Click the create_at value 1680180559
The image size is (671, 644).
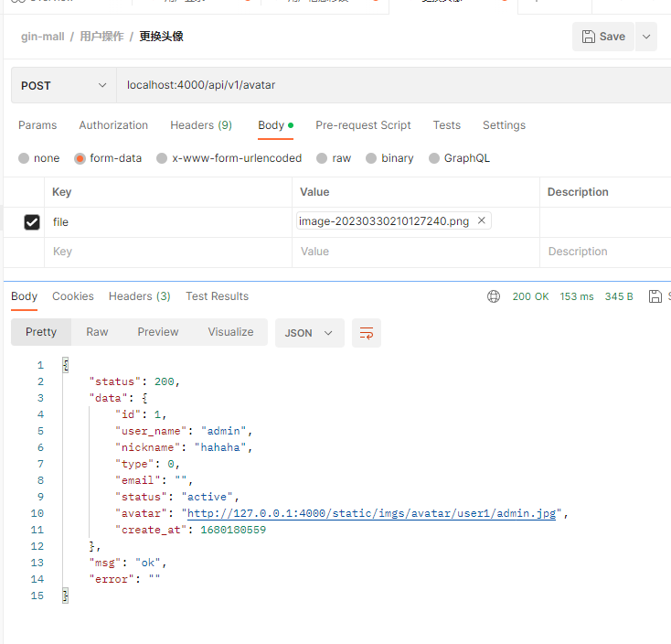pos(233,530)
